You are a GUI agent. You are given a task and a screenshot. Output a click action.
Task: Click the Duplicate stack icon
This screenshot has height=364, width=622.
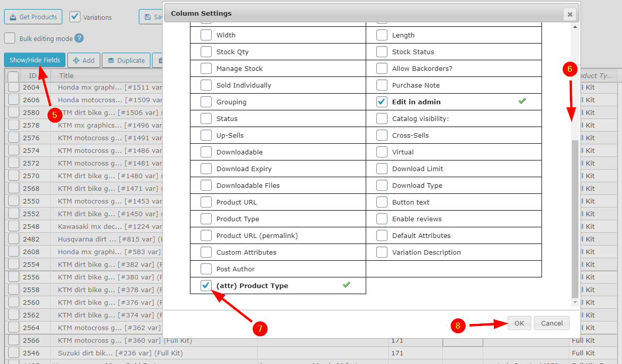click(110, 60)
